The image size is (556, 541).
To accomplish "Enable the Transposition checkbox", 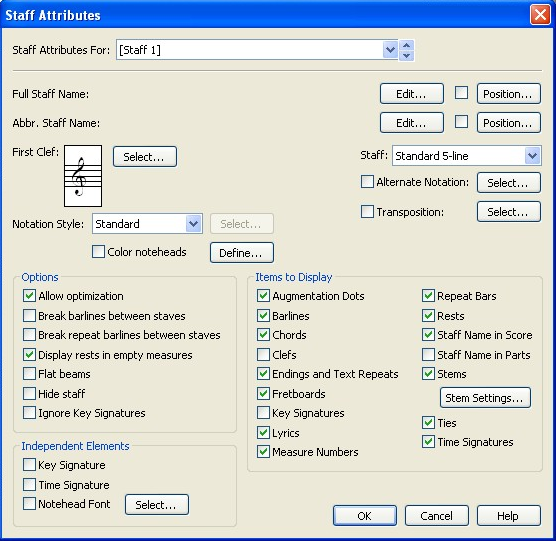I will tap(367, 212).
